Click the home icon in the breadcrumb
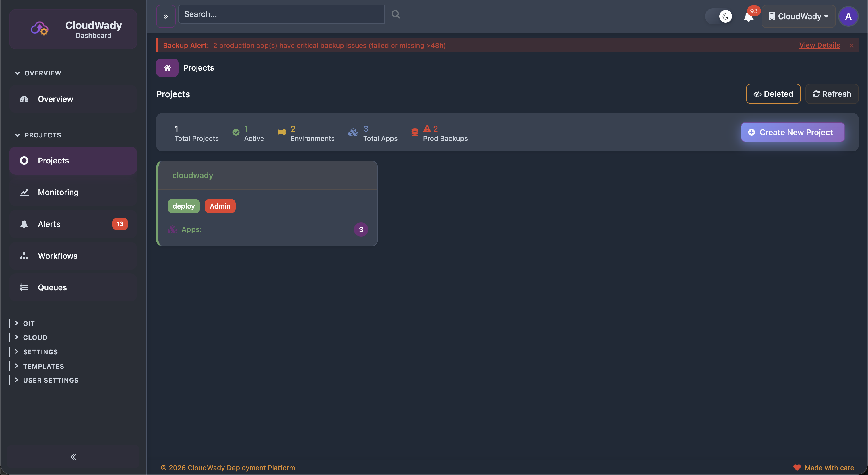The image size is (868, 475). click(x=167, y=67)
